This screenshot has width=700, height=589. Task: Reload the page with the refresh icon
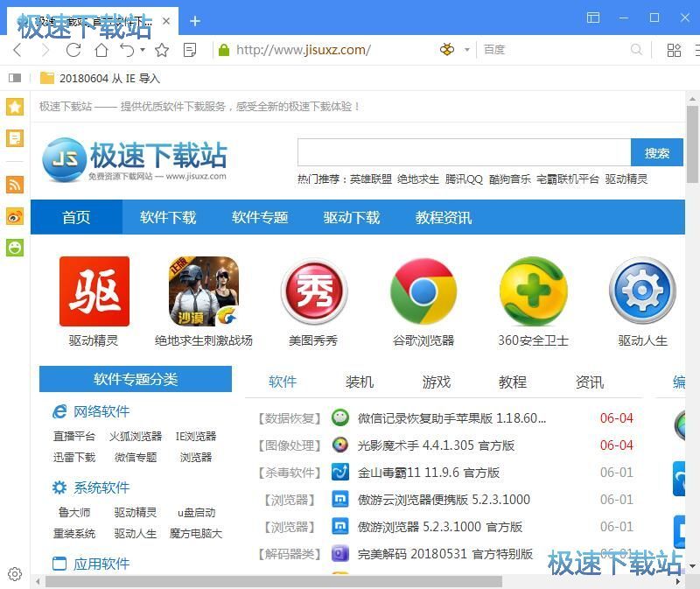tap(73, 50)
